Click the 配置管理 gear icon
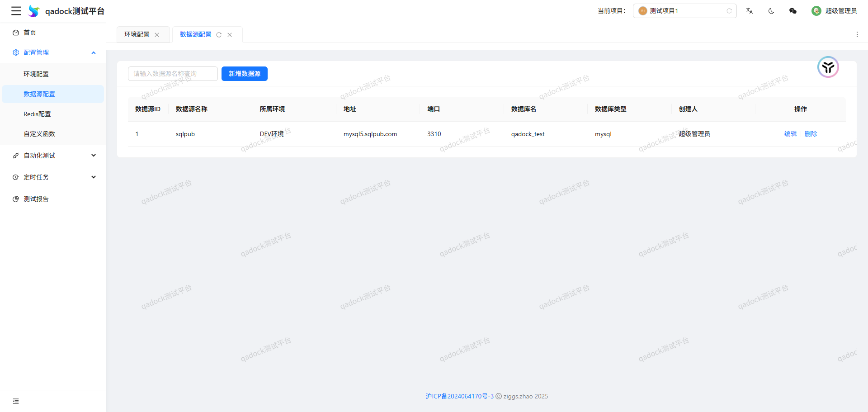Viewport: 868px width, 412px height. point(16,52)
